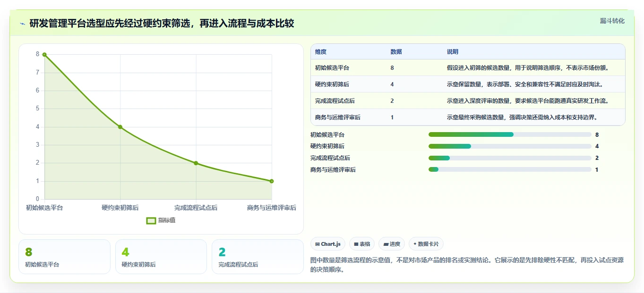Open the 初始候选平台 data card showing 8
This screenshot has height=293, width=644.
(64, 257)
